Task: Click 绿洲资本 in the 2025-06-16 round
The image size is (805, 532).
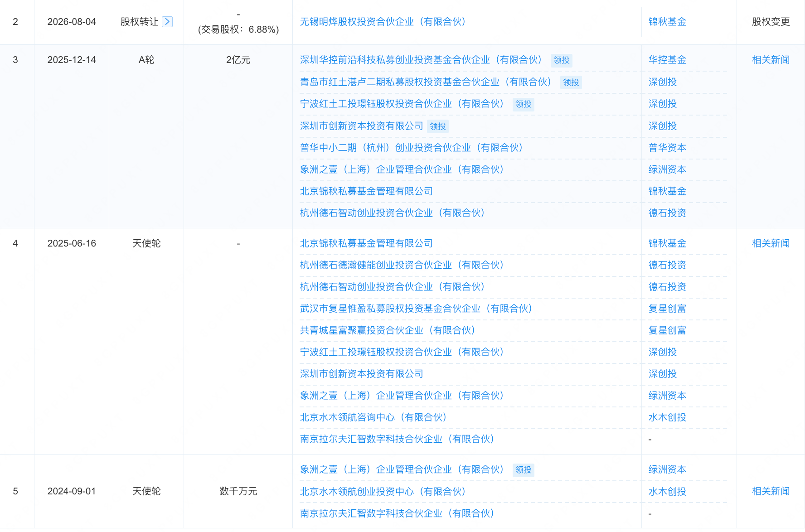Action: [667, 396]
